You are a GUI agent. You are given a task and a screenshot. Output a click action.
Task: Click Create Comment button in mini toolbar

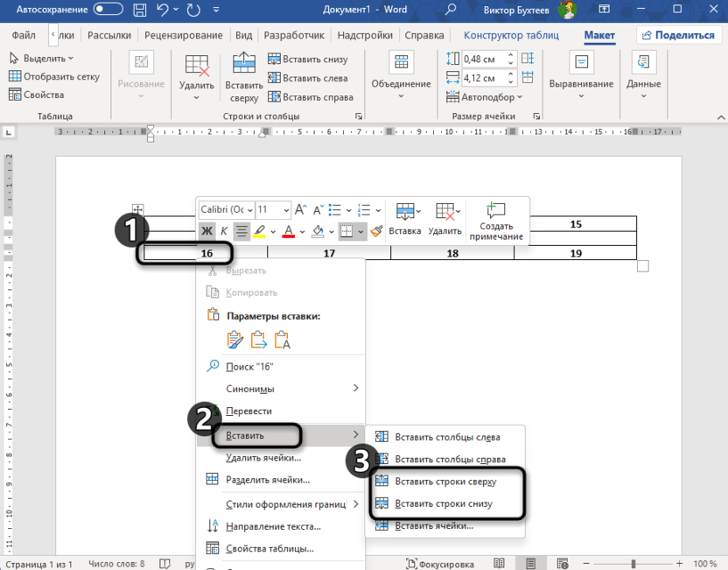click(496, 222)
